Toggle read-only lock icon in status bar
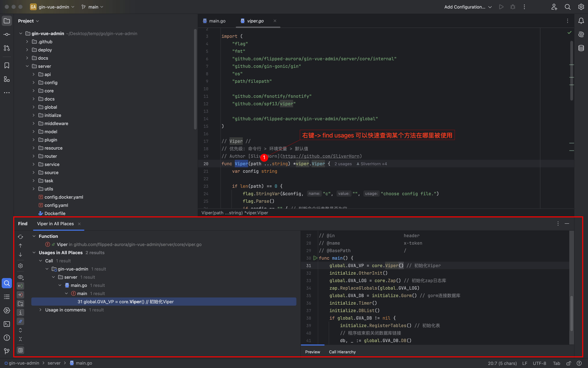 pyautogui.click(x=569, y=363)
